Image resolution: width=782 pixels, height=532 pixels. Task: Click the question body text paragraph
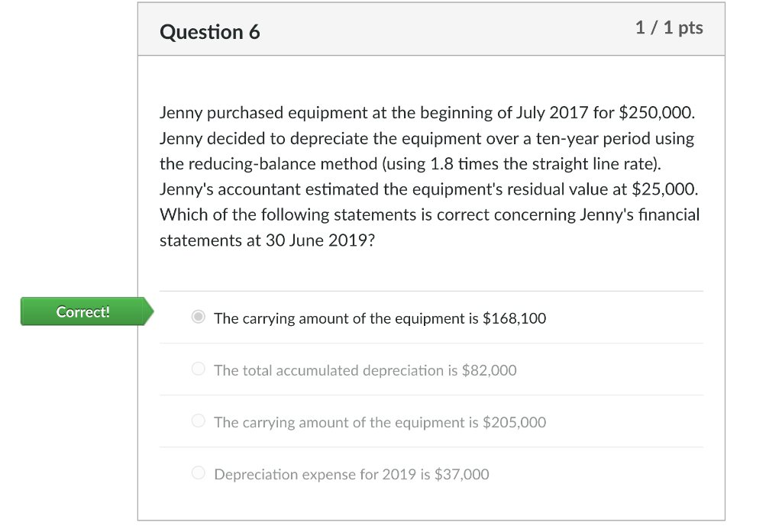pos(428,176)
